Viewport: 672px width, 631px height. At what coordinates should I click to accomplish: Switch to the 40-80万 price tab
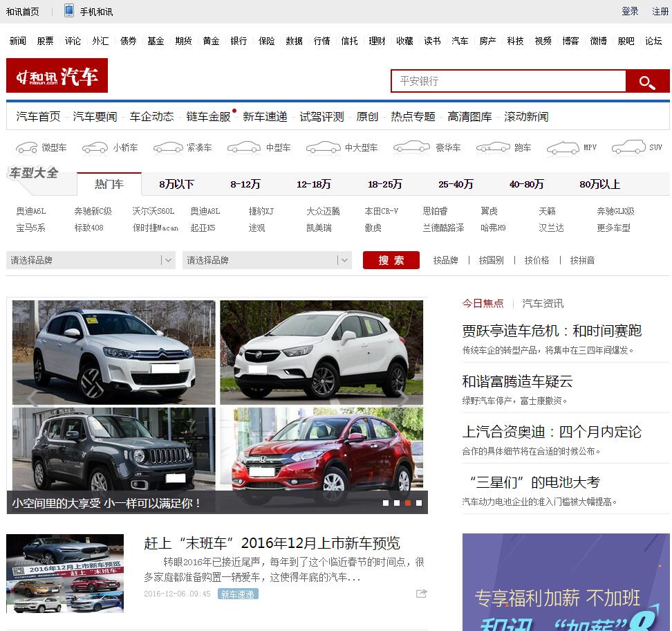[x=526, y=185]
